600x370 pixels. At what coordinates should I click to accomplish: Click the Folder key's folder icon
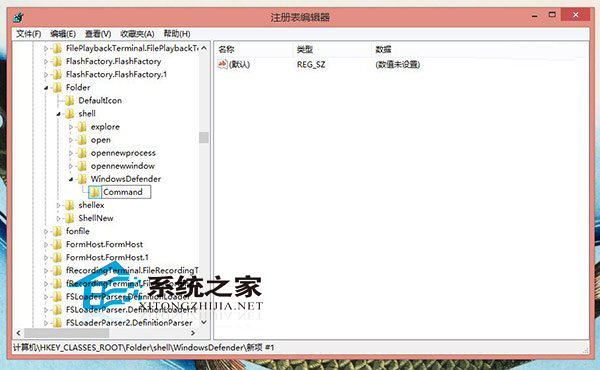(x=57, y=87)
